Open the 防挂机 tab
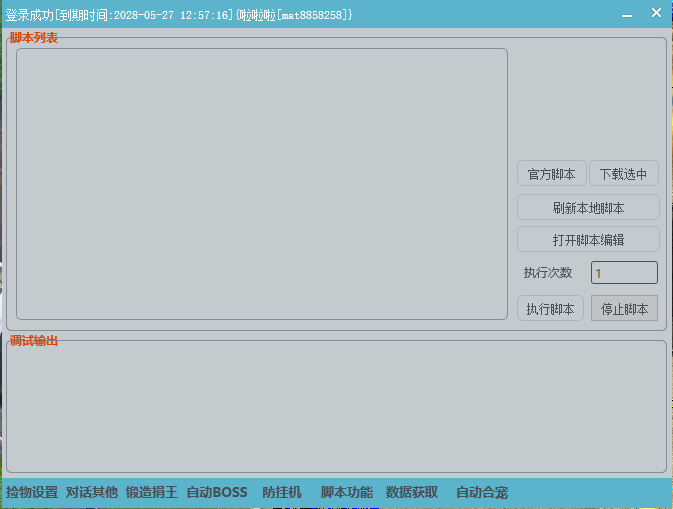This screenshot has width=673, height=509. pos(282,492)
